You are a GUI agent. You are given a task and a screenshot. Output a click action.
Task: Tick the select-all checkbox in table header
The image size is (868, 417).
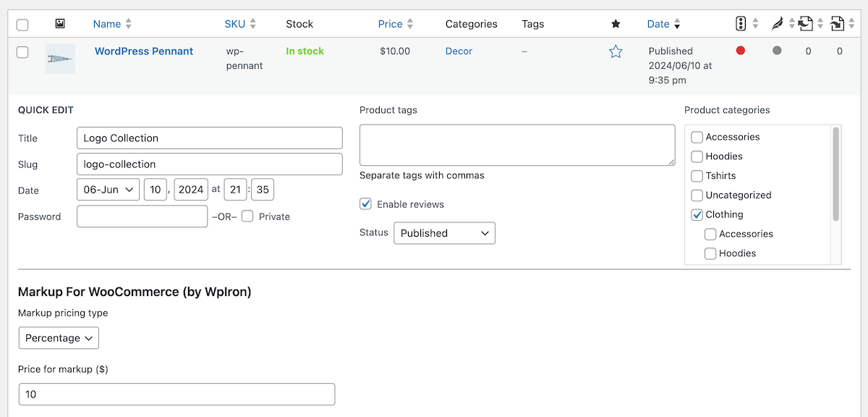[x=22, y=25]
